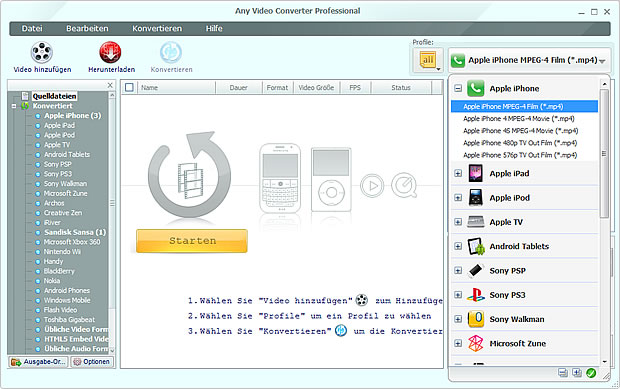Screen dimensions: 620x389
Task: Select Quelldateien in the tree
Action: [x=54, y=96]
